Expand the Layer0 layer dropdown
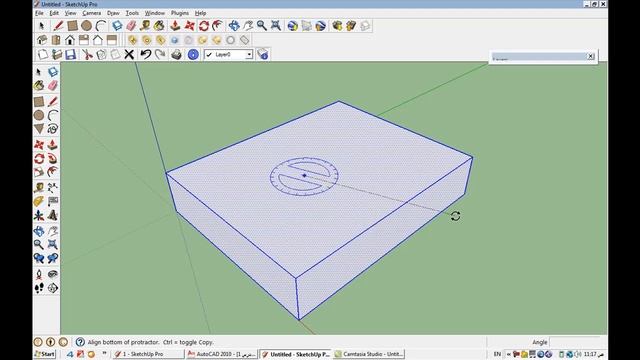The width and height of the screenshot is (640, 360). (249, 54)
